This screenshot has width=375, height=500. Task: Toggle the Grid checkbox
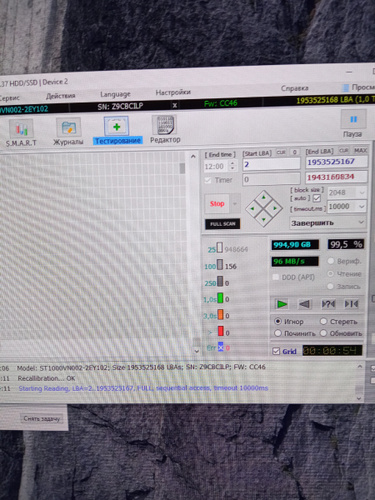[276, 351]
